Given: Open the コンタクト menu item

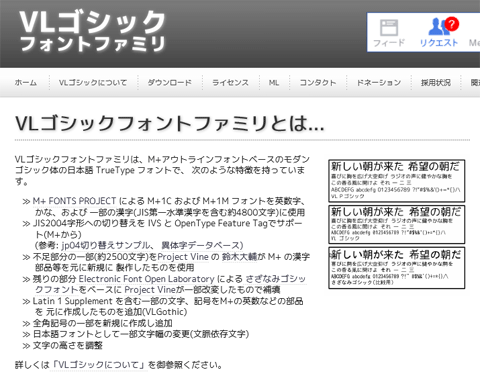Looking at the screenshot, I should (x=318, y=82).
